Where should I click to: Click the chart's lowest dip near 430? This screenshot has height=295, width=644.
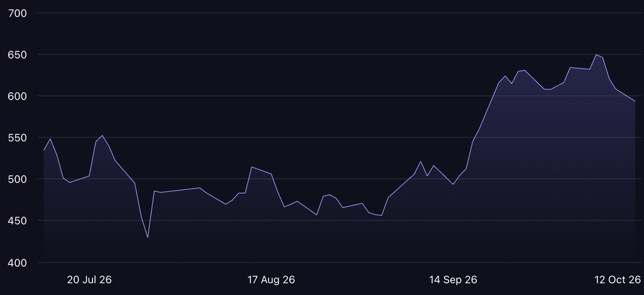click(147, 238)
